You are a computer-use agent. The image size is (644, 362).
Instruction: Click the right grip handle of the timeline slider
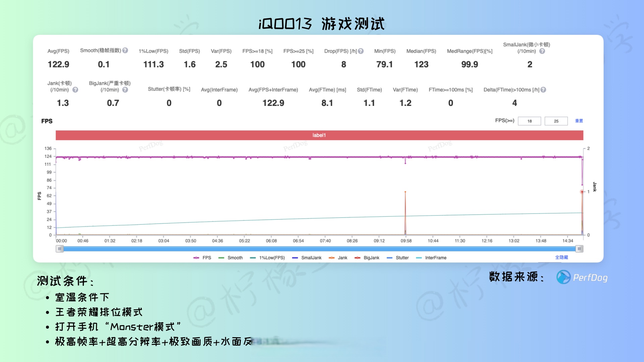coord(580,248)
